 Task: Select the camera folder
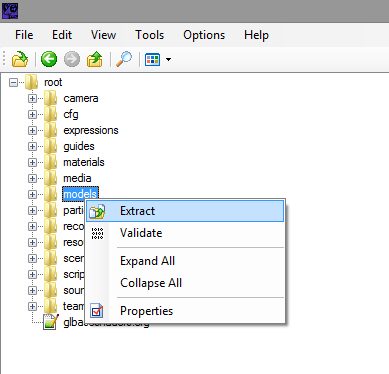pos(81,98)
